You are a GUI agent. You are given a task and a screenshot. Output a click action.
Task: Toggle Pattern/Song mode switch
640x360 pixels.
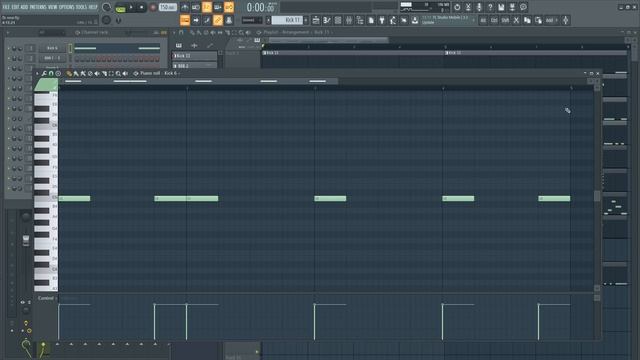pyautogui.click(x=120, y=7)
